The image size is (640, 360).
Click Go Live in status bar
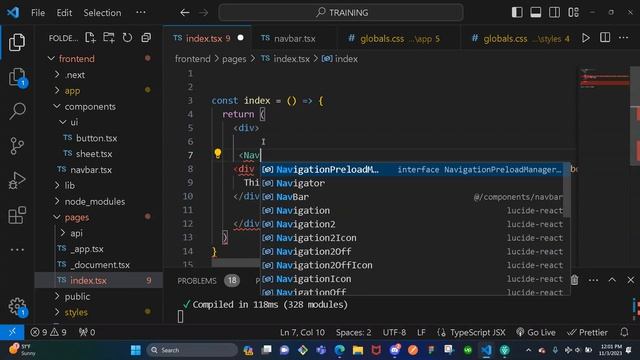pyautogui.click(x=536, y=332)
